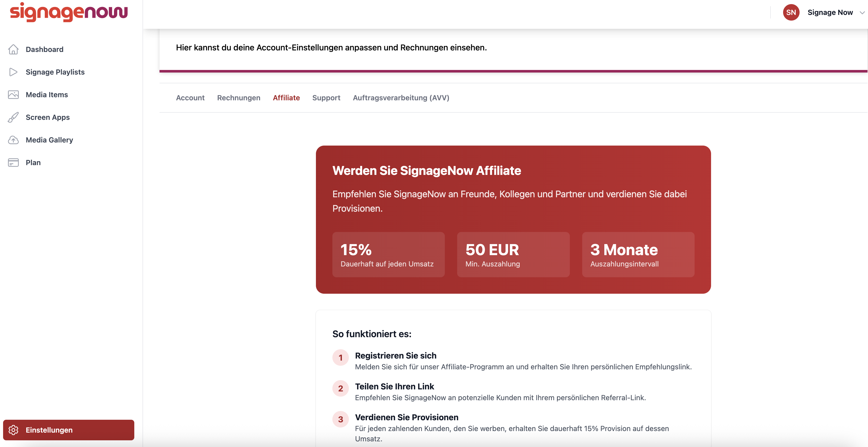Switch to the Account tab

coord(190,98)
